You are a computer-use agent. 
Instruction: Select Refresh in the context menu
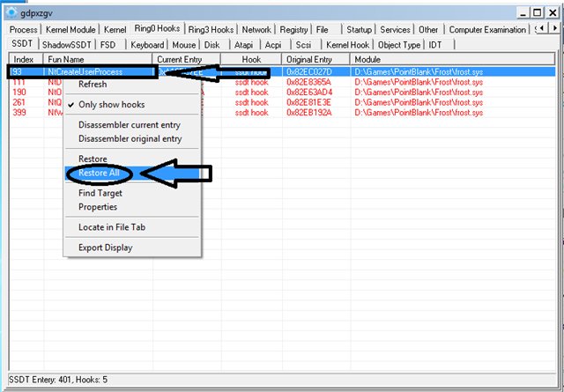[x=93, y=85]
